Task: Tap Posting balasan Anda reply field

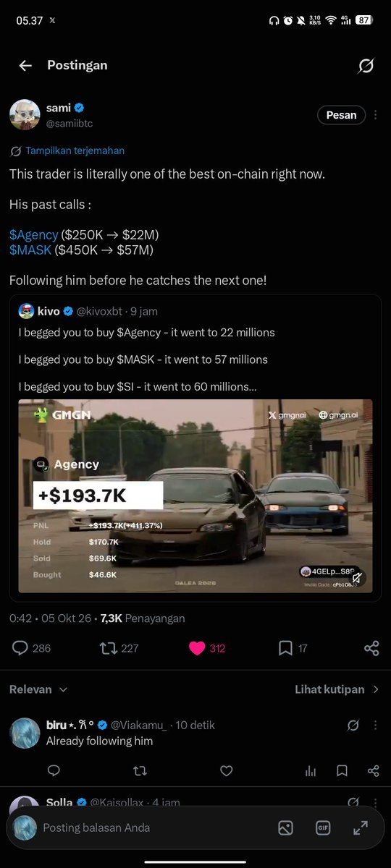Action: coord(96,827)
